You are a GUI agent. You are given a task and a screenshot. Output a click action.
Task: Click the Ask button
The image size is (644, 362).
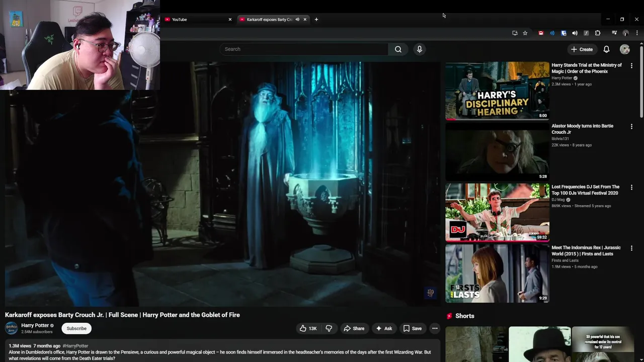[x=384, y=328]
